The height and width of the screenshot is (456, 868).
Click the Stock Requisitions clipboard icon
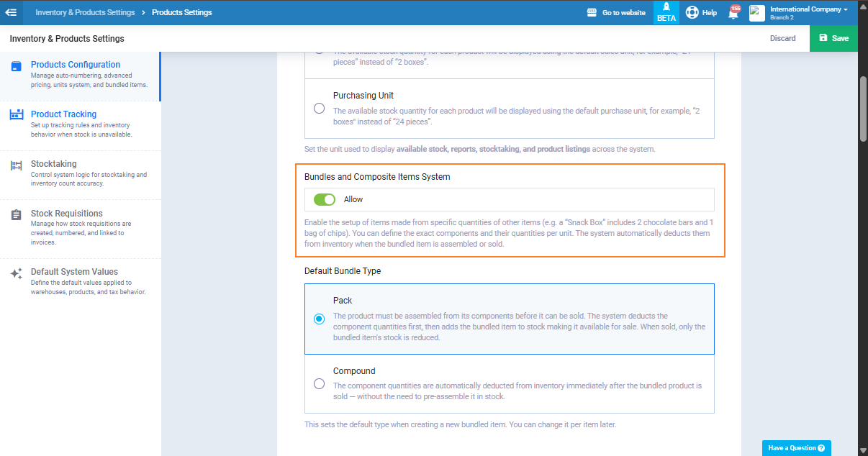[16, 215]
